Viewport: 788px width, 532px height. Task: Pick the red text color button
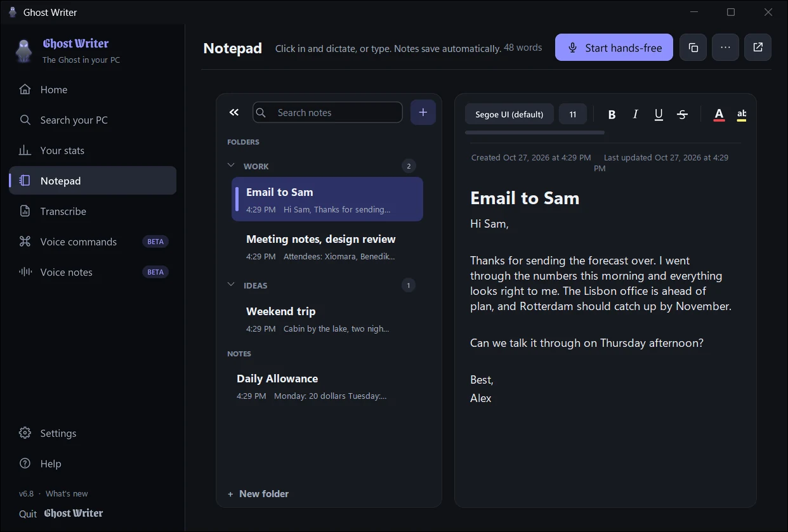pos(719,114)
